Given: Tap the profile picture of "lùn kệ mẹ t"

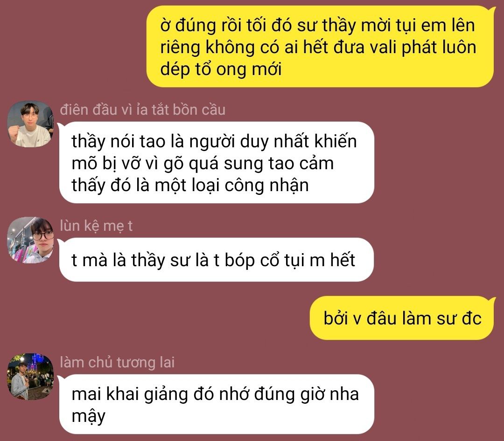Looking at the screenshot, I should [x=30, y=240].
